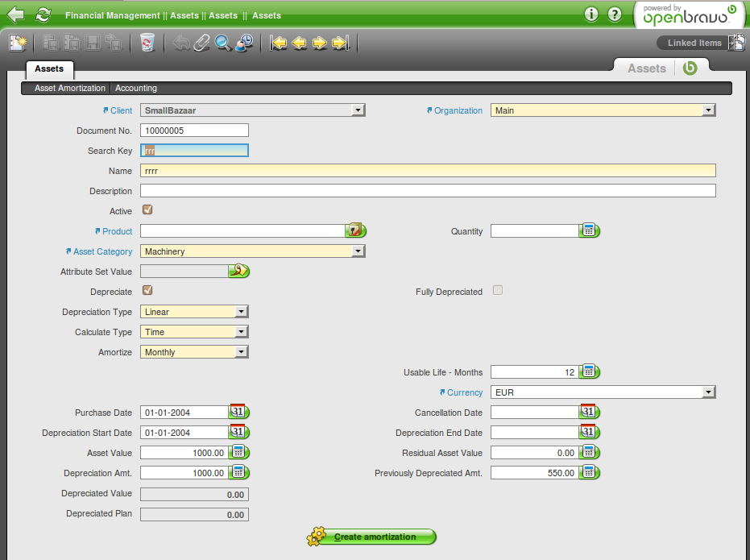Click the Create amortization button
Image resolution: width=750 pixels, height=560 pixels.
coord(373,537)
